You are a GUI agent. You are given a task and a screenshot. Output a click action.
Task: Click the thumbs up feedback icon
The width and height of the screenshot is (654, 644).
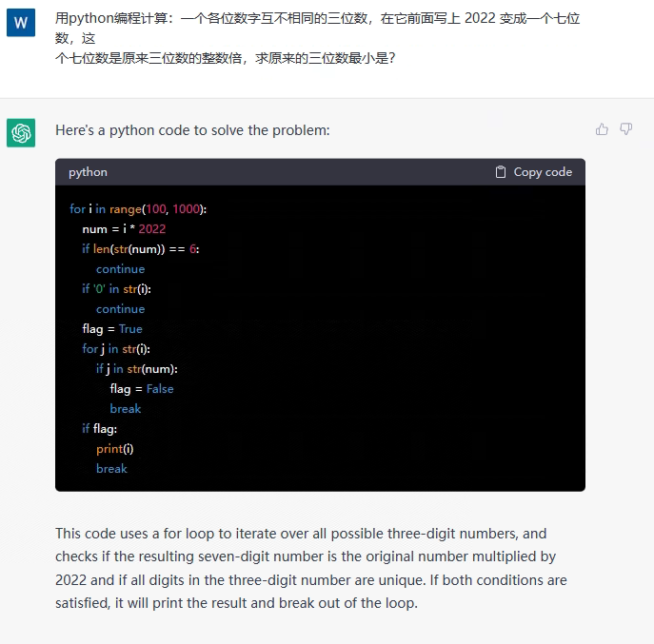tap(602, 129)
